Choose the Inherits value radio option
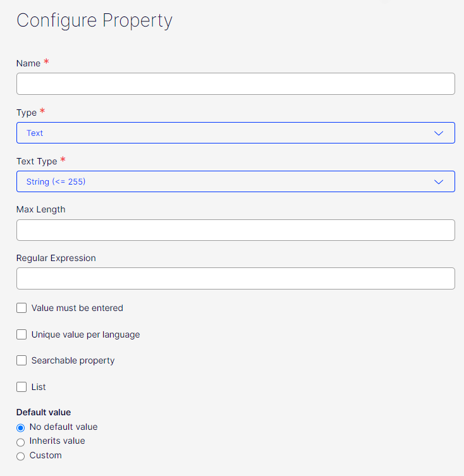 21,442
